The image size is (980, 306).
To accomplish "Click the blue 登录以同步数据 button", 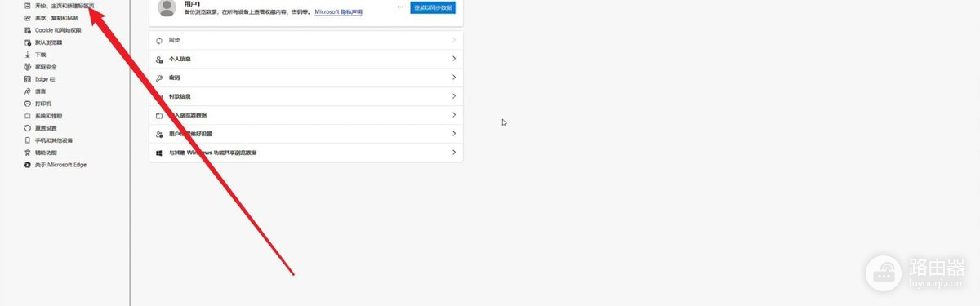I will pos(433,7).
